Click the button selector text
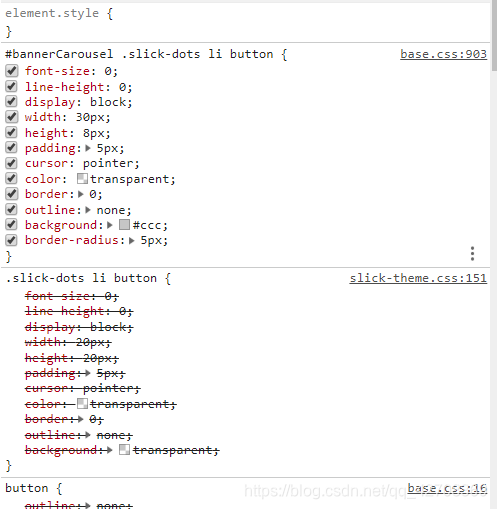The image size is (497, 509). [27, 488]
